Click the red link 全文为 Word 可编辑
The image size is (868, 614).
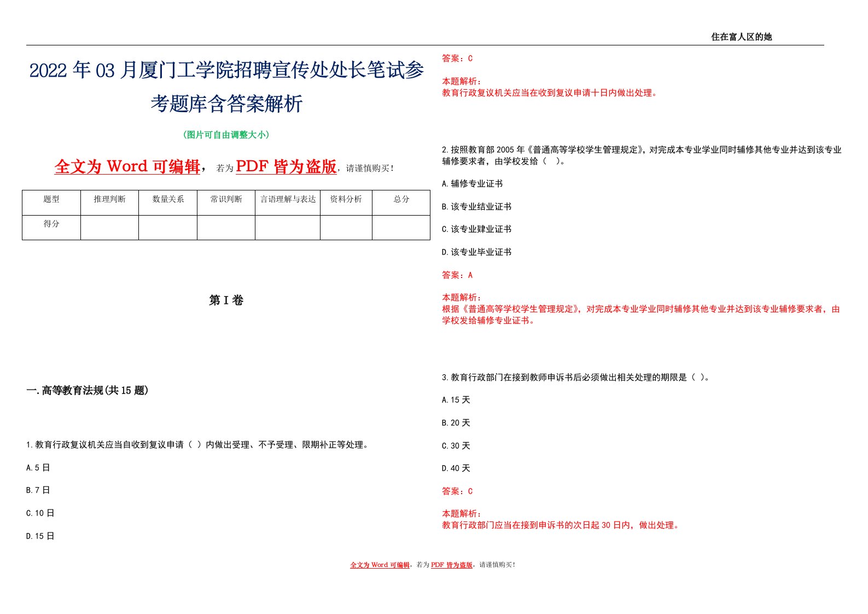127,166
